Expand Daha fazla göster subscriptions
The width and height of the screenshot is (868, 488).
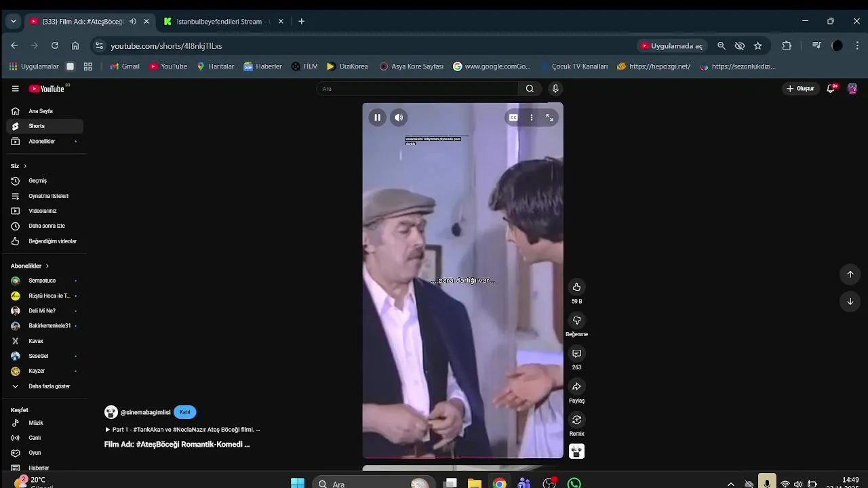[45, 386]
